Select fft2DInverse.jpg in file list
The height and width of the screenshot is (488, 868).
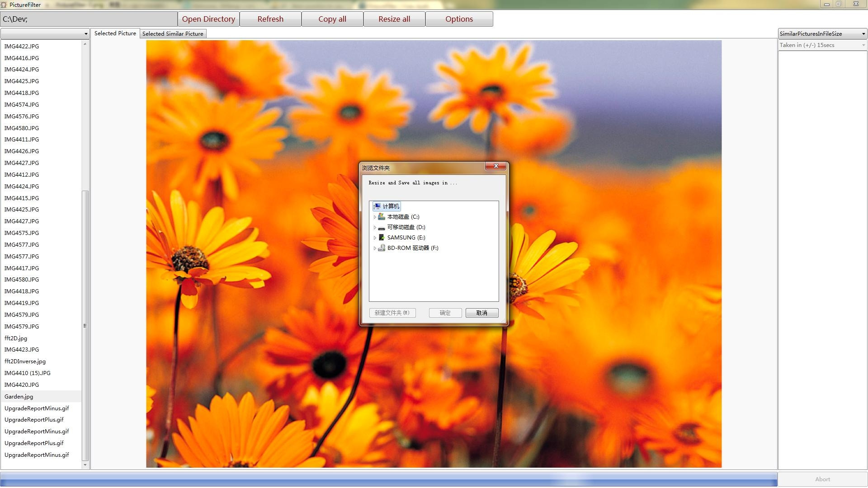25,361
